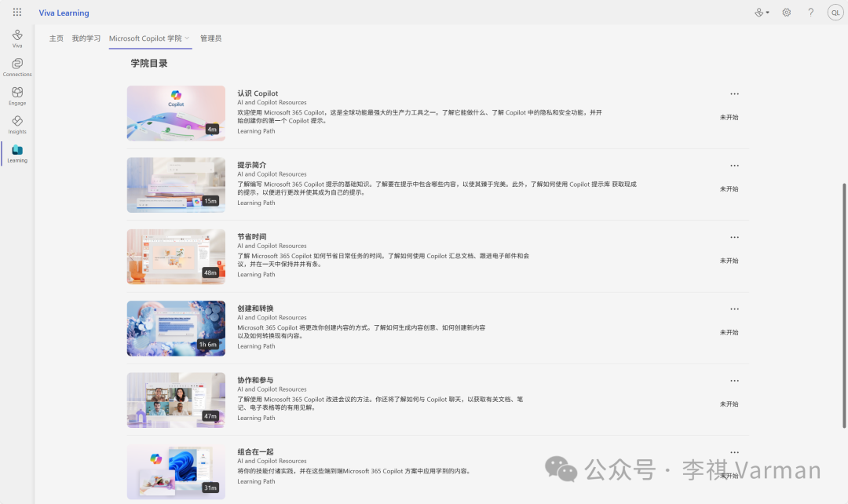Open more options for 创建和转换
This screenshot has height=504, width=848.
click(734, 309)
